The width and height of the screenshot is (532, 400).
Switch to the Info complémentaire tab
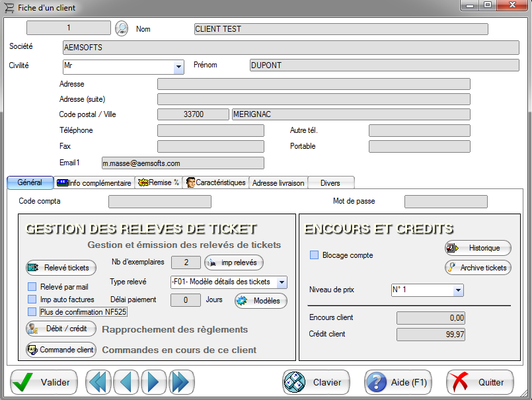pyautogui.click(x=94, y=182)
